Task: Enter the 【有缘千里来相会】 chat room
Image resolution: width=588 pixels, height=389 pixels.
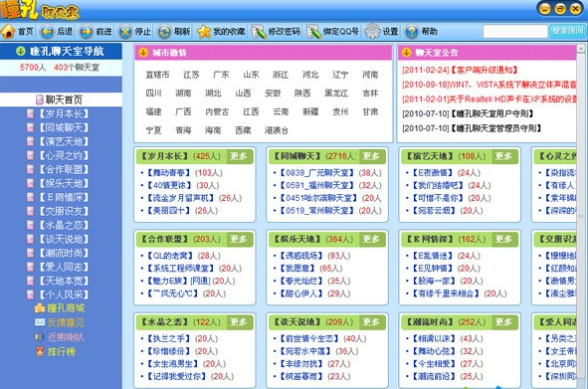Action: tap(446, 293)
